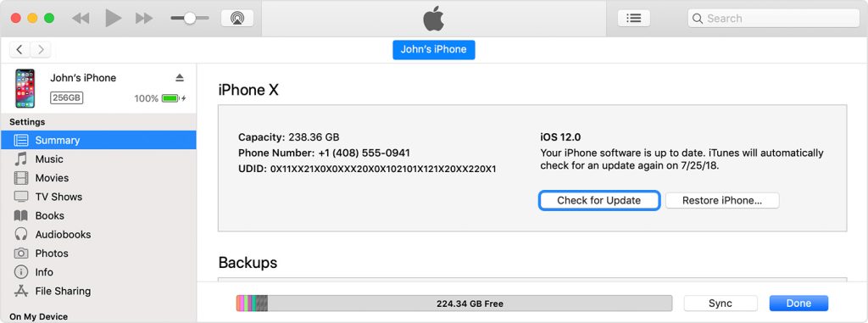Click the Sync button
The image size is (868, 323).
pyautogui.click(x=721, y=303)
